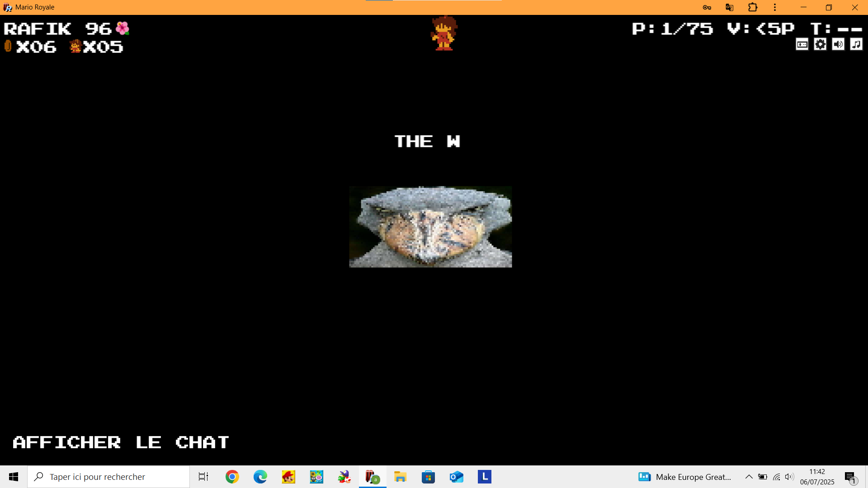Click the players count P:1/75
Screen dimensions: 868x488
pyautogui.click(x=672, y=29)
